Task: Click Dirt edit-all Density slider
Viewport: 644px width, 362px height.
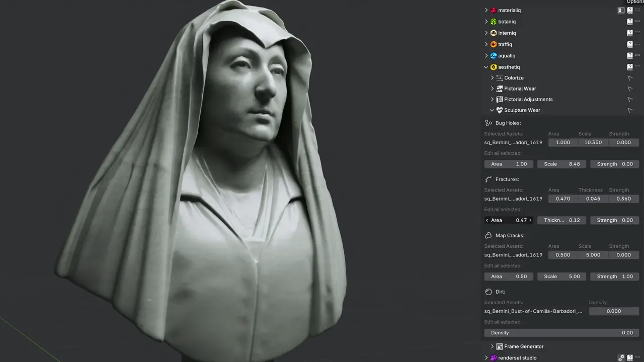Action: click(x=561, y=333)
